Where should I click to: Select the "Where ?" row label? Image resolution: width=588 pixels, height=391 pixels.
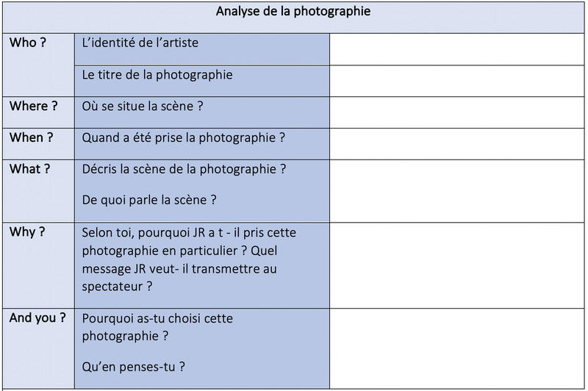(33, 107)
